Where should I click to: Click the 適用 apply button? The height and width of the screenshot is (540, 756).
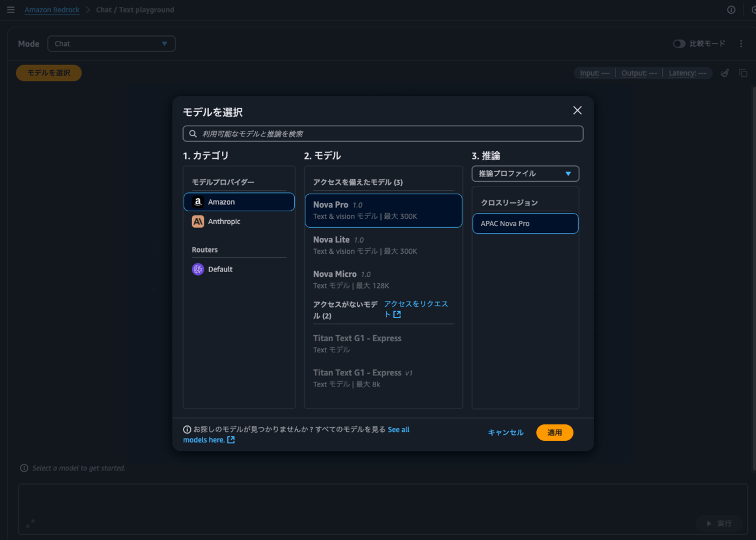point(555,433)
